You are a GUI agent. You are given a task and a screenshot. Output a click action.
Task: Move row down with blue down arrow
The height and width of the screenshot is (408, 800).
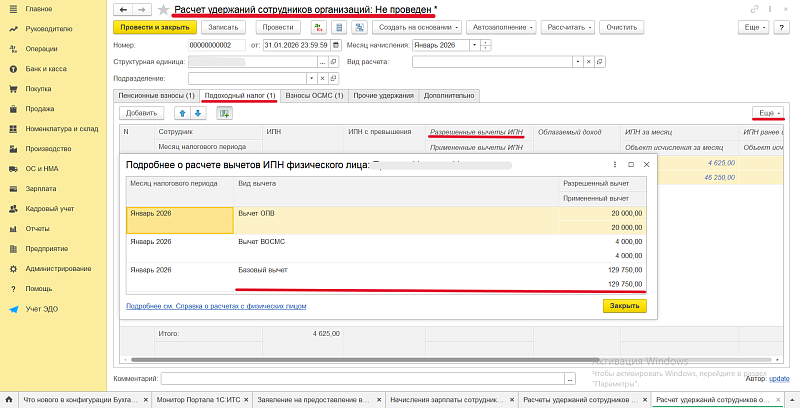click(x=197, y=113)
